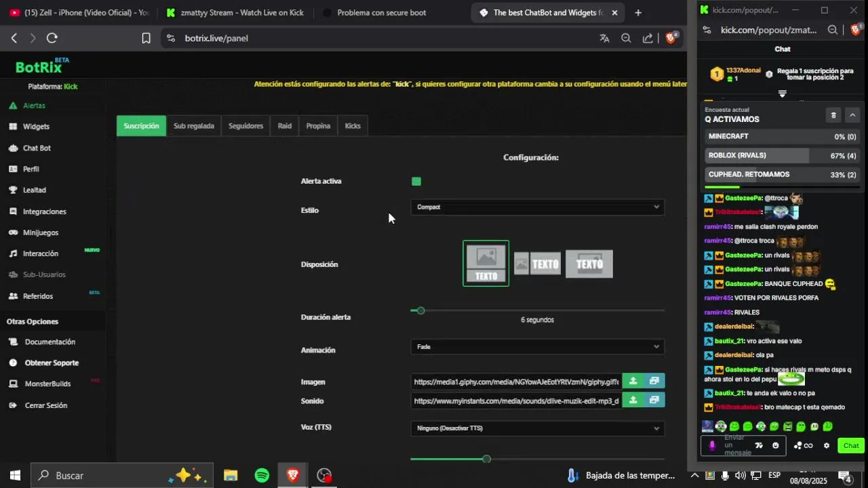
Task: Open the Documentación book icon
Action: point(13,342)
